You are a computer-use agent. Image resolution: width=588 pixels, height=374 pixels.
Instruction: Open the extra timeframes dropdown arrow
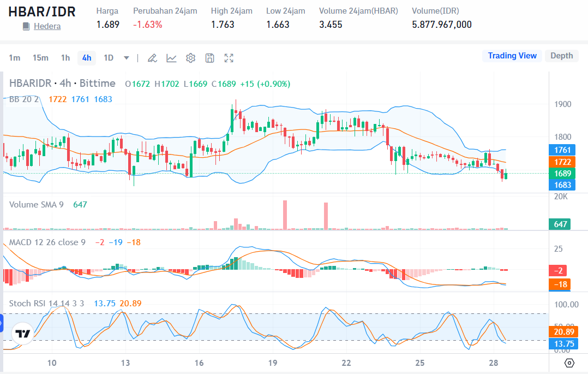[x=127, y=57]
